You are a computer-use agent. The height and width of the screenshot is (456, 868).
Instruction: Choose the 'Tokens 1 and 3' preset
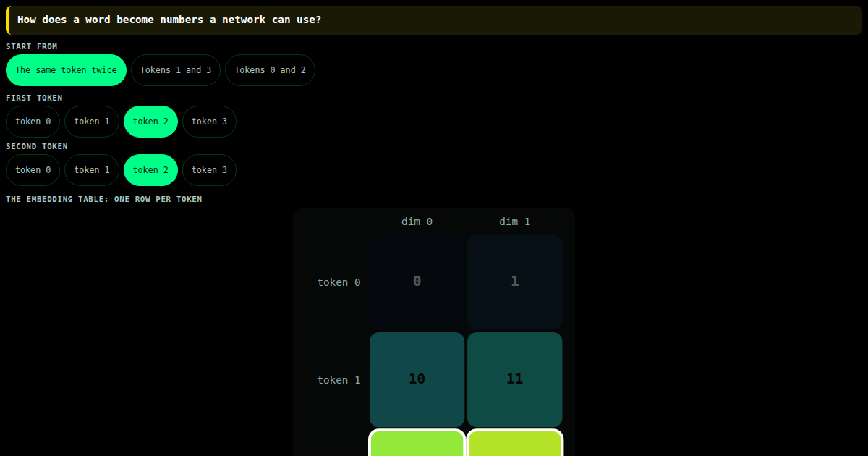coord(176,70)
